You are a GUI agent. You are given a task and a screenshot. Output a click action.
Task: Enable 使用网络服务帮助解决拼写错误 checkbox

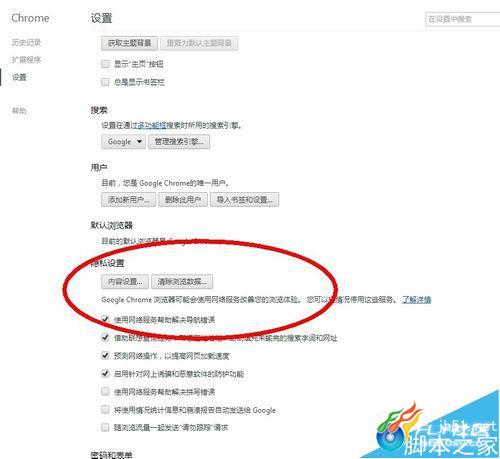pyautogui.click(x=105, y=391)
